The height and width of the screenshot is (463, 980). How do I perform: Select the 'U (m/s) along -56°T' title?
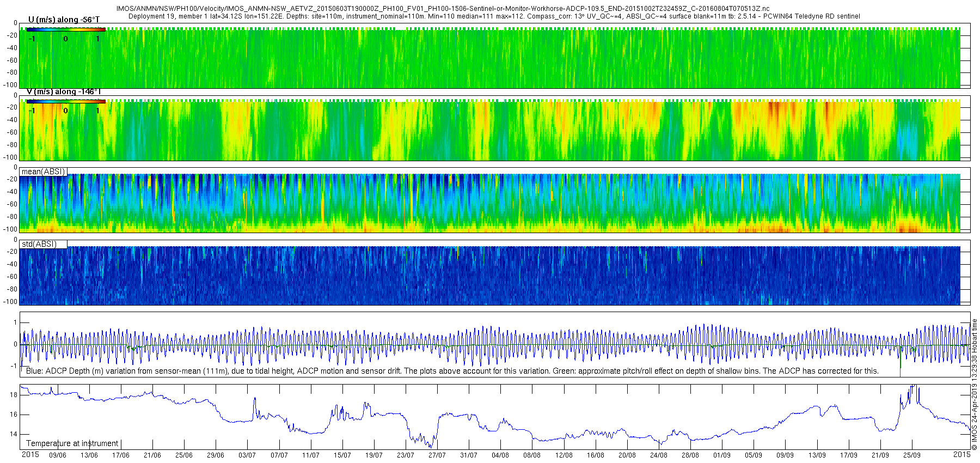pyautogui.click(x=64, y=20)
